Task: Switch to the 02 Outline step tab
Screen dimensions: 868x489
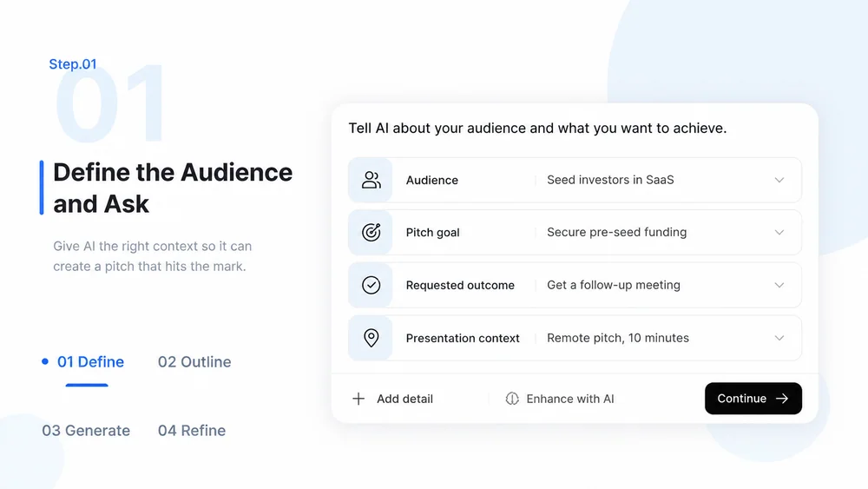Action: (x=194, y=361)
